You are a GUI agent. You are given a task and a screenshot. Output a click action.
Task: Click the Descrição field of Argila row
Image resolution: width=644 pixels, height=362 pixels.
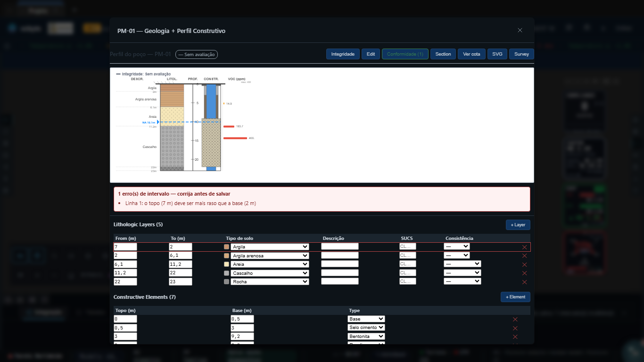[340, 246]
